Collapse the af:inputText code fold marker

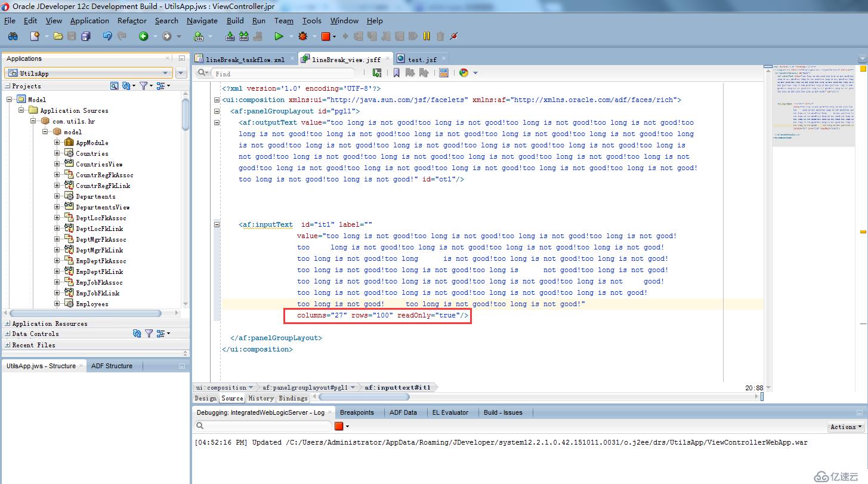[x=217, y=225]
